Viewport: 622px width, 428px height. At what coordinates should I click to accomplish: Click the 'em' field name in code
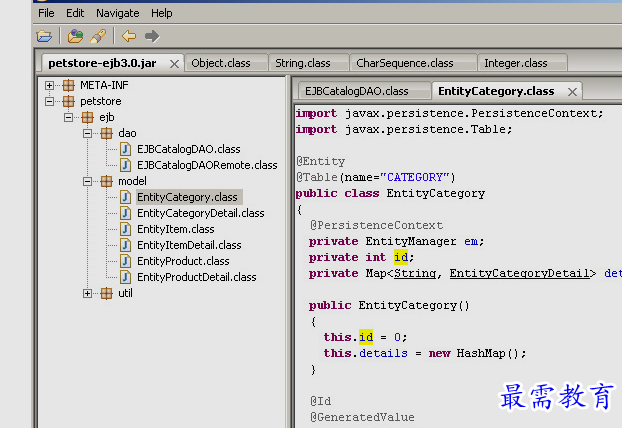pyautogui.click(x=471, y=241)
